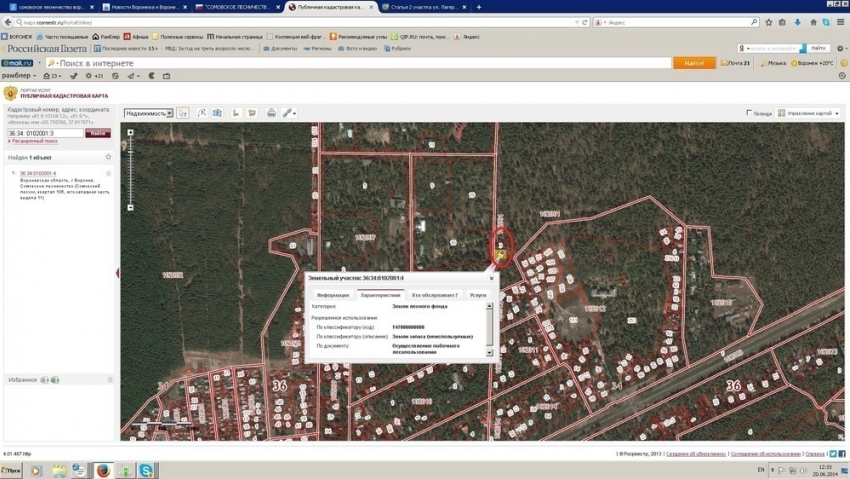Open the 'Кто обслуживает?' tab
Viewport: 850px width, 479px height.
pos(435,295)
